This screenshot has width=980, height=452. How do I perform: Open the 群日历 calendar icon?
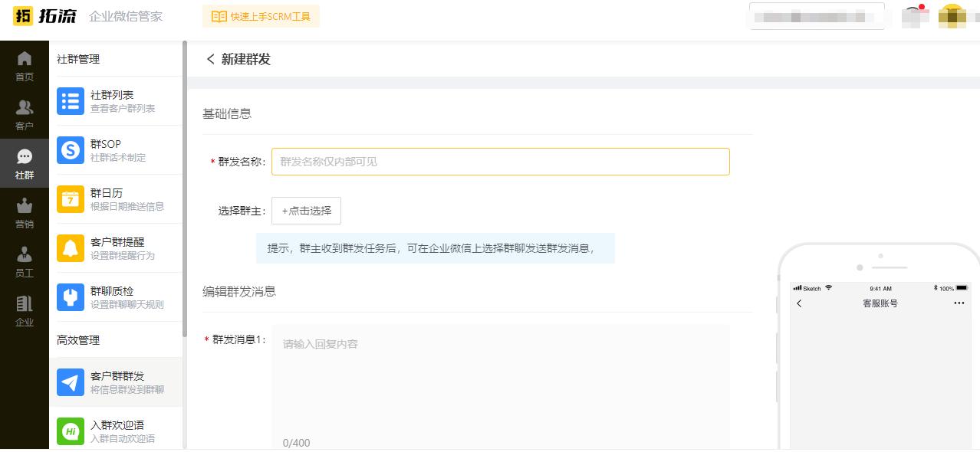[70, 198]
